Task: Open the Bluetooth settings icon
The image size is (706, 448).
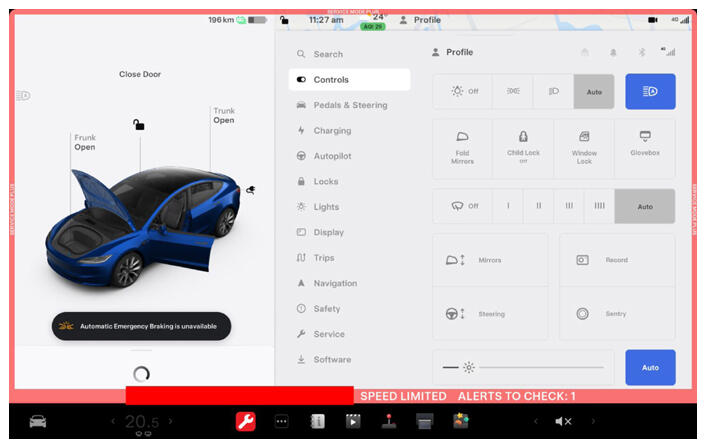Action: pyautogui.click(x=642, y=52)
